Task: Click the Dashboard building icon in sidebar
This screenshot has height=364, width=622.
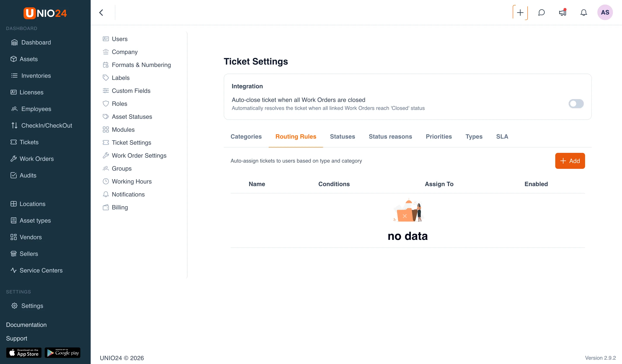Action: pyautogui.click(x=14, y=43)
